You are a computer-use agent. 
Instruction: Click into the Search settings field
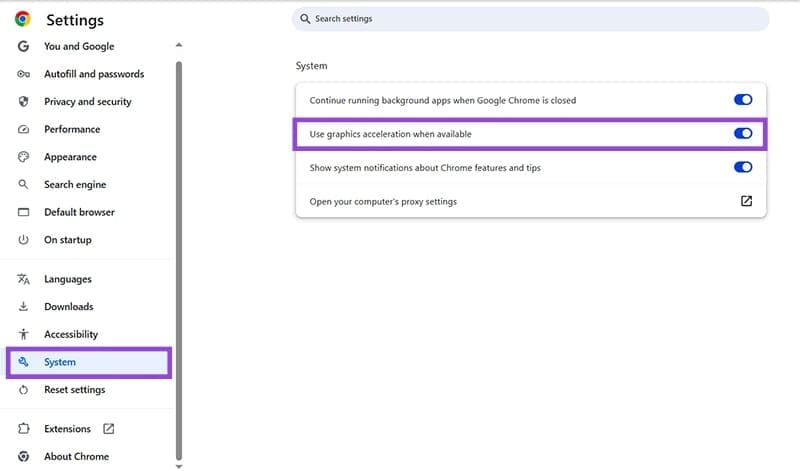tap(530, 19)
